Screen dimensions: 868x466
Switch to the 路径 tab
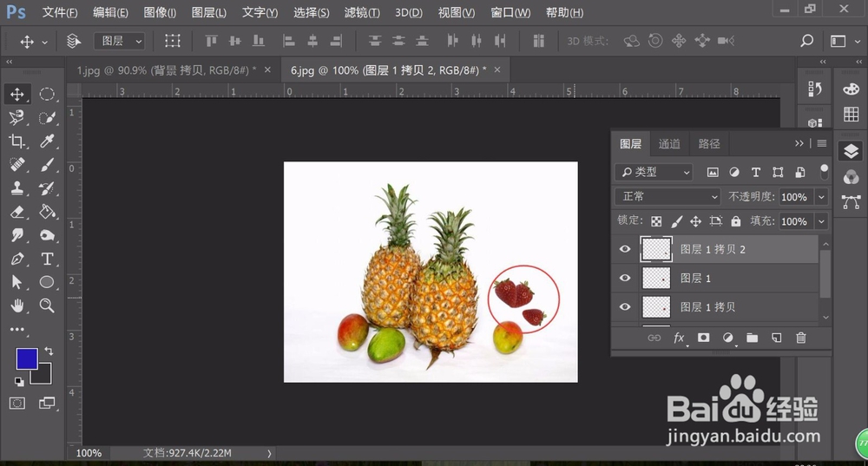tap(709, 144)
